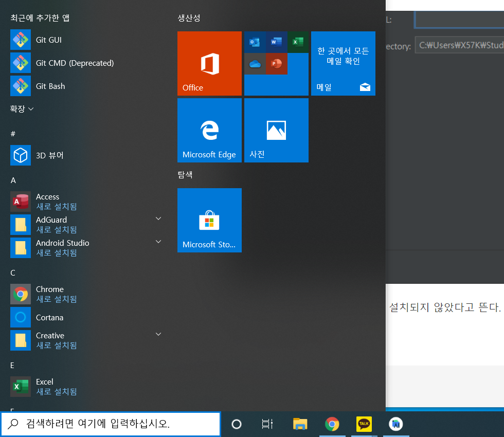The width and height of the screenshot is (504, 437).
Task: Open Task View from the taskbar
Action: pyautogui.click(x=267, y=424)
